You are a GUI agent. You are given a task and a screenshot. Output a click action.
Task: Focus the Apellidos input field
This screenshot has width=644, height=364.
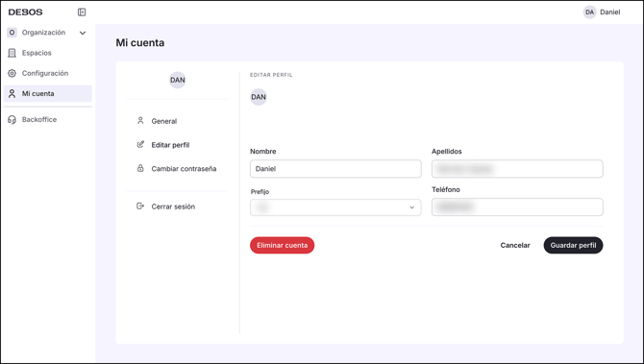click(x=517, y=169)
